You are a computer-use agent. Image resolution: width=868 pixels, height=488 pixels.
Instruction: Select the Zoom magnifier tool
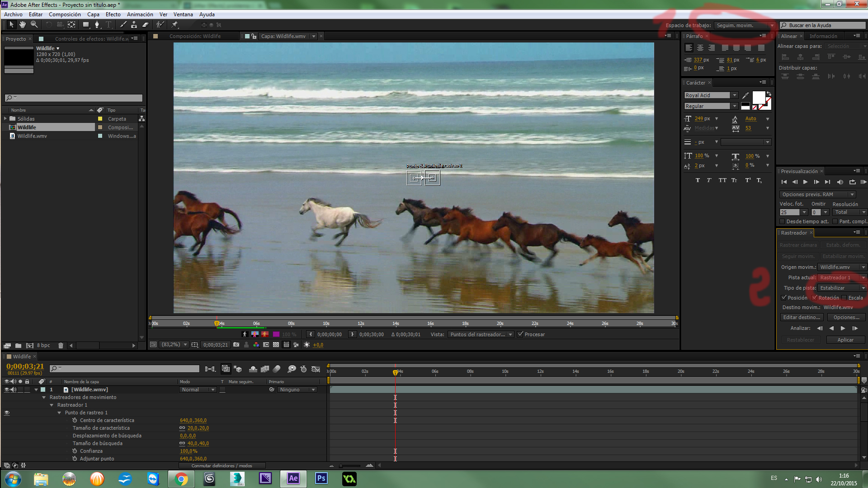[x=34, y=25]
